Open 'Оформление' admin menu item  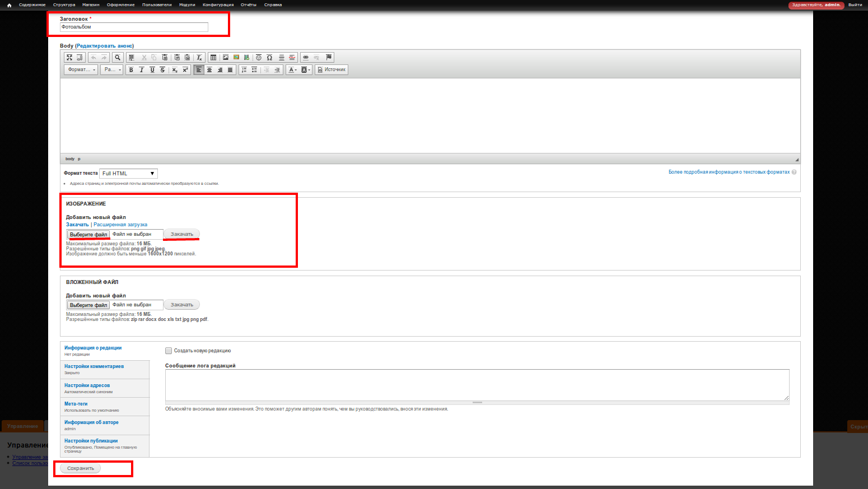(x=120, y=5)
